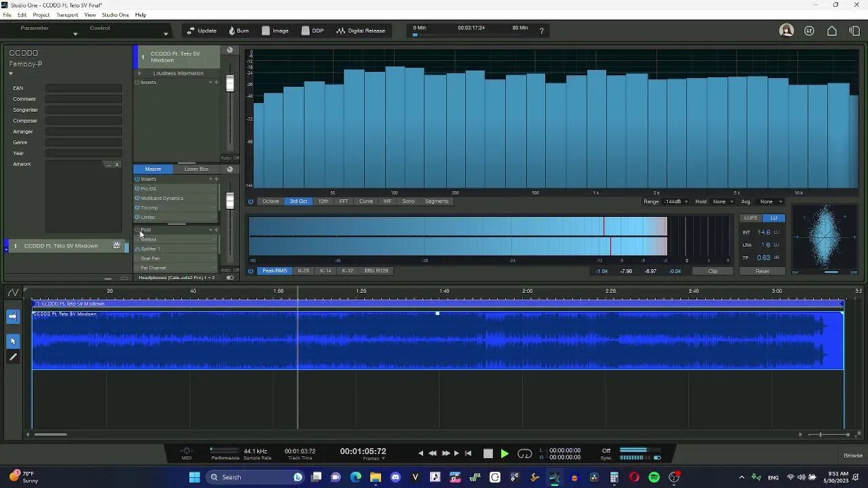
Task: Switch loudness display to LUFS
Action: pyautogui.click(x=751, y=218)
